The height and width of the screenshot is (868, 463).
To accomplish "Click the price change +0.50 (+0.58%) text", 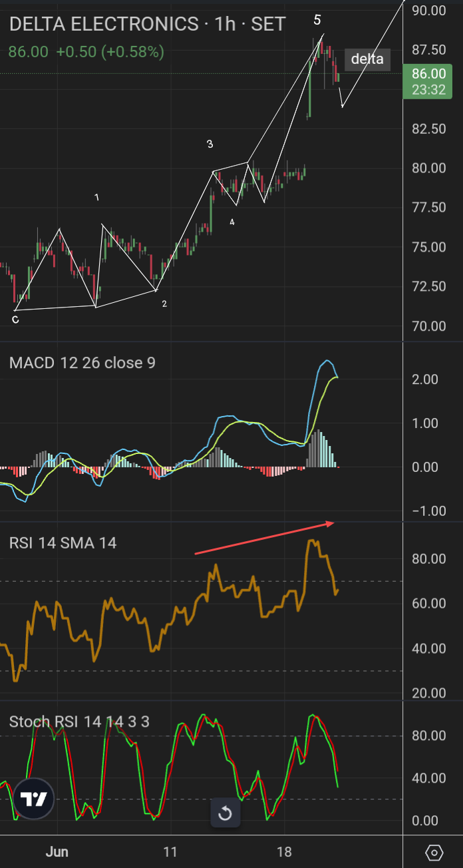I will click(110, 51).
